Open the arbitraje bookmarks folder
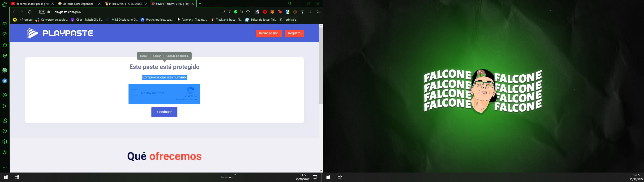 coord(288,20)
